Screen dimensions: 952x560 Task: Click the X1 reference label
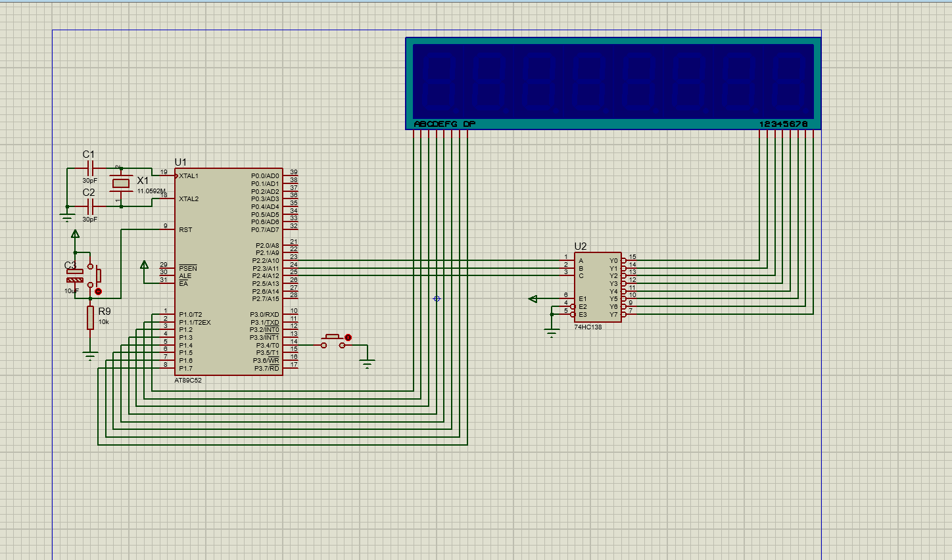coord(143,180)
